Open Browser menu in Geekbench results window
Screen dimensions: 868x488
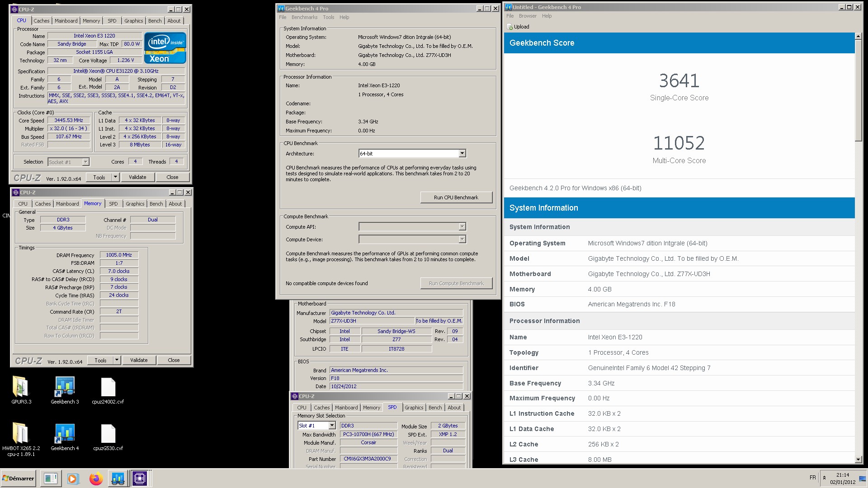point(528,16)
